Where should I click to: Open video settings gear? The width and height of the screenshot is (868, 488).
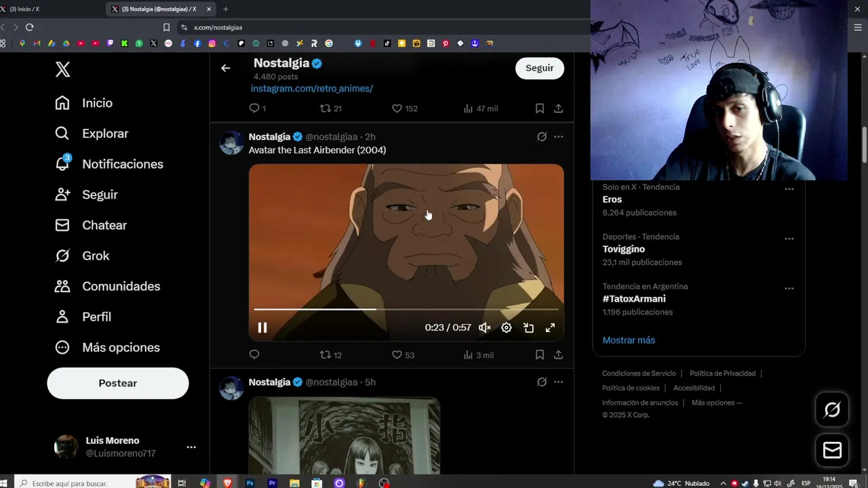[507, 327]
